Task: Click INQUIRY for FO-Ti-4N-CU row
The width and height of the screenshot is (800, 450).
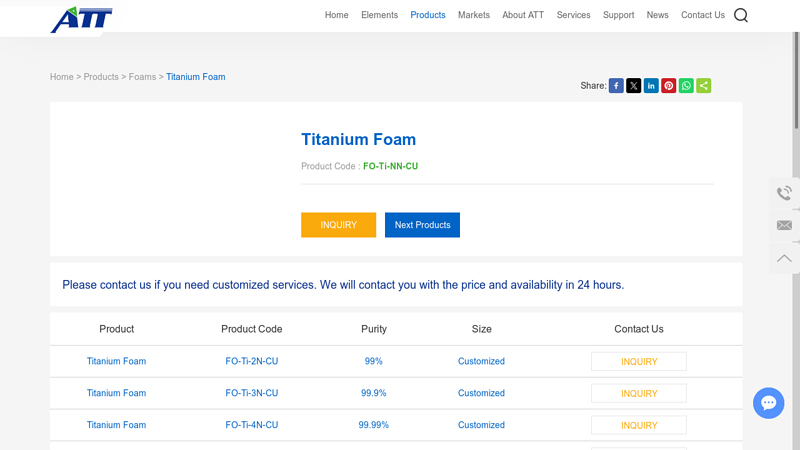Action: 639,426
